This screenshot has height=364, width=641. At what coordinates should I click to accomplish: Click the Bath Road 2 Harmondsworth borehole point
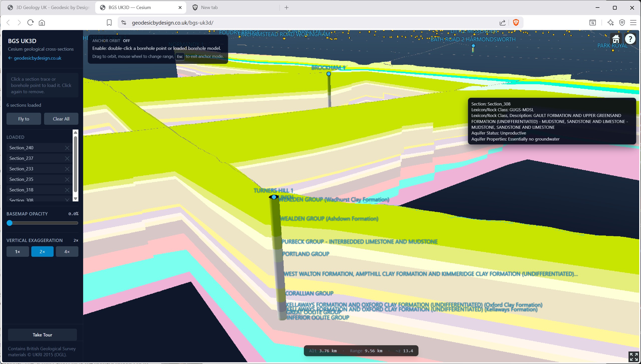click(x=473, y=46)
